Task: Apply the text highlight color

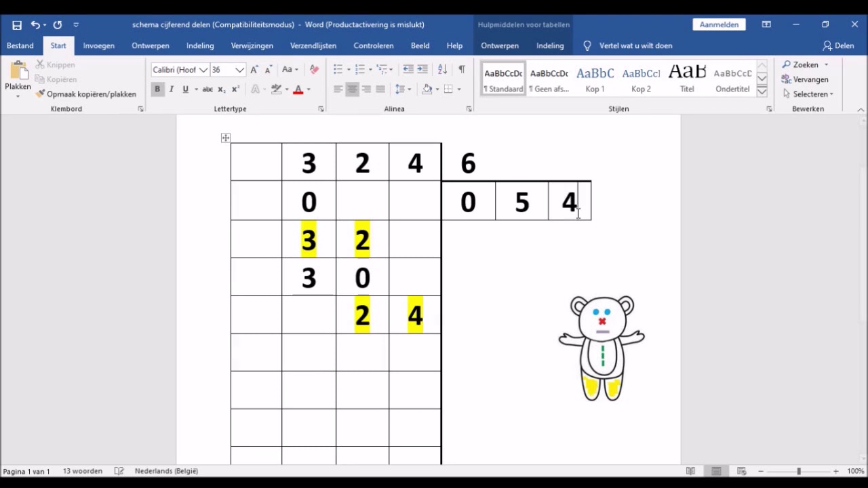Action: coord(276,89)
